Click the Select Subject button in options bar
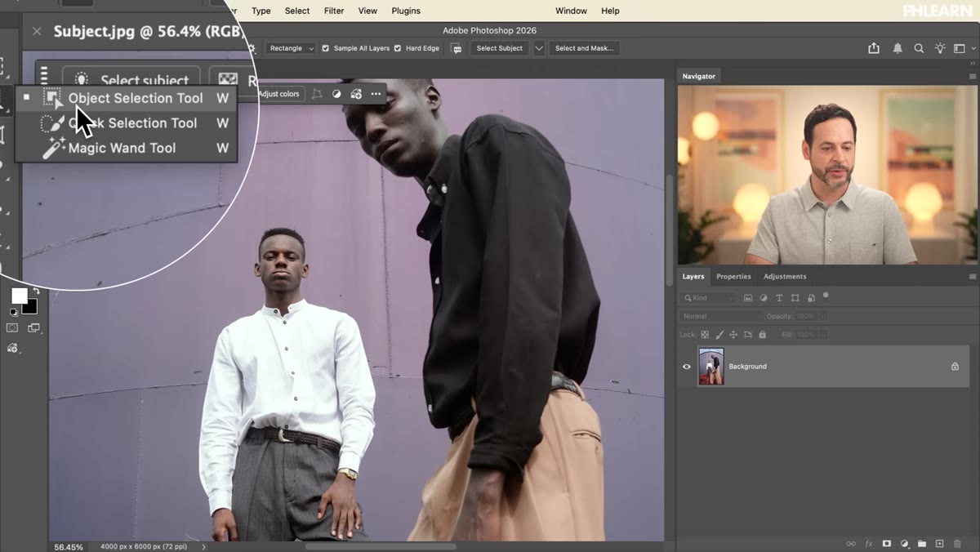The height and width of the screenshot is (552, 980). tap(499, 48)
